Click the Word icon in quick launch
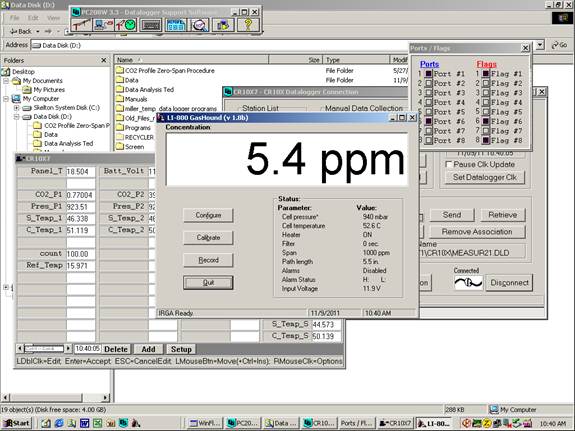 coord(84,423)
